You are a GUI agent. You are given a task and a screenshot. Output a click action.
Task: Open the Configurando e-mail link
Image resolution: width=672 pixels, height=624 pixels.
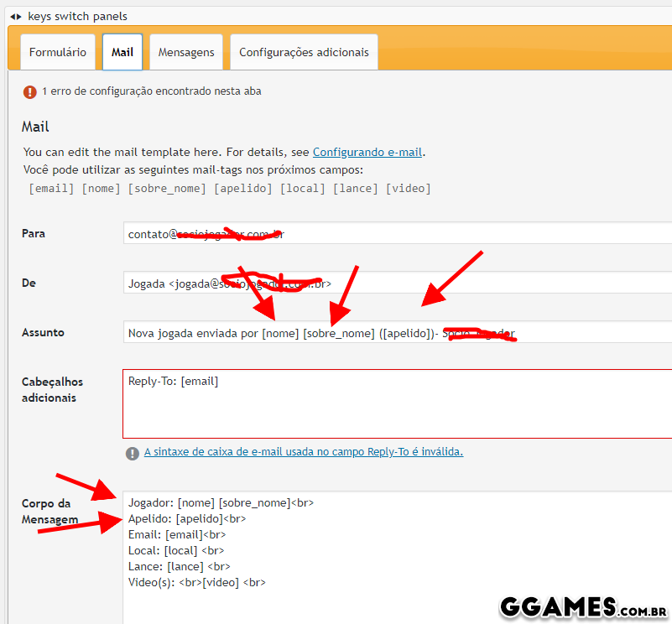pyautogui.click(x=367, y=153)
